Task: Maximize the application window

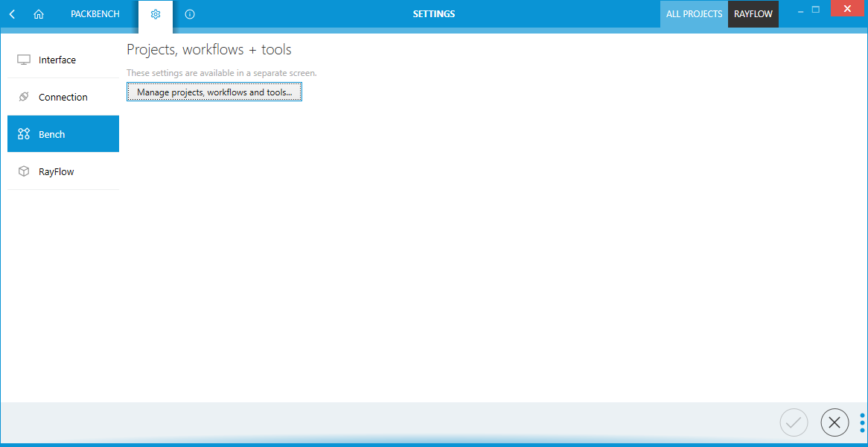Action: pyautogui.click(x=816, y=10)
